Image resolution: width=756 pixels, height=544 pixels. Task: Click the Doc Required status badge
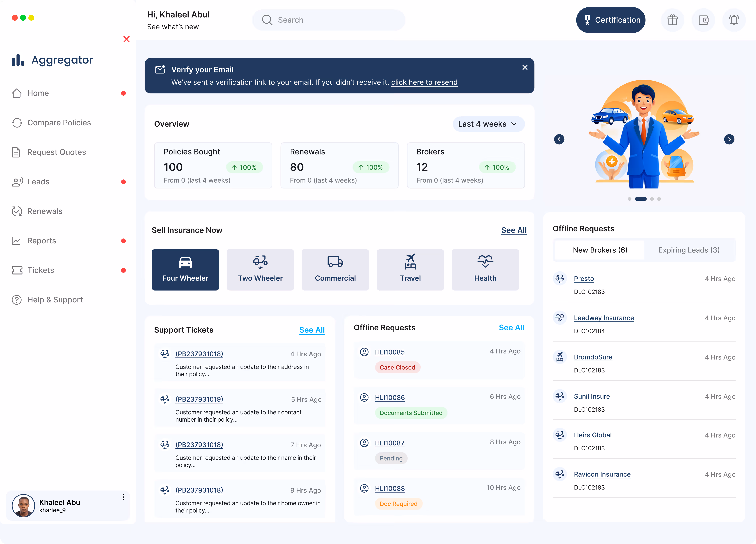click(399, 504)
